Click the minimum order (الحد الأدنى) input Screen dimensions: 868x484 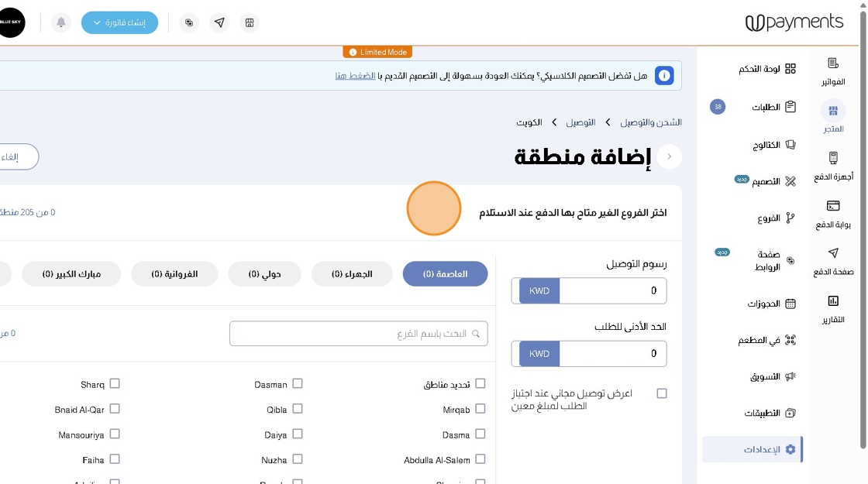coord(613,354)
